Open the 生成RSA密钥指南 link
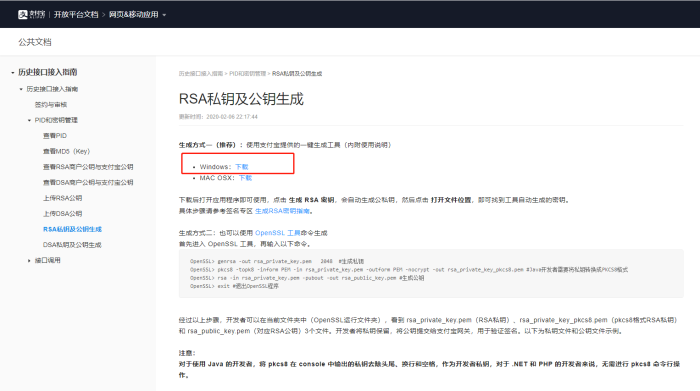 282,211
